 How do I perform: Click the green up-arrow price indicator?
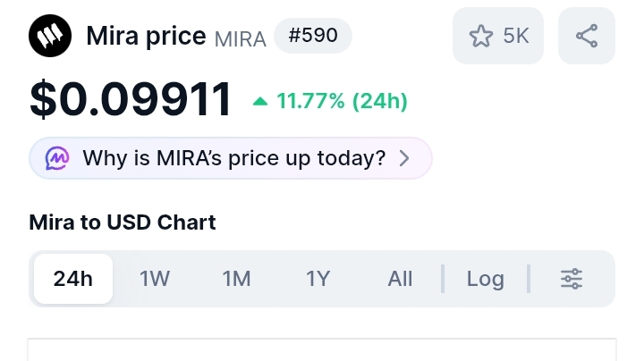point(260,102)
